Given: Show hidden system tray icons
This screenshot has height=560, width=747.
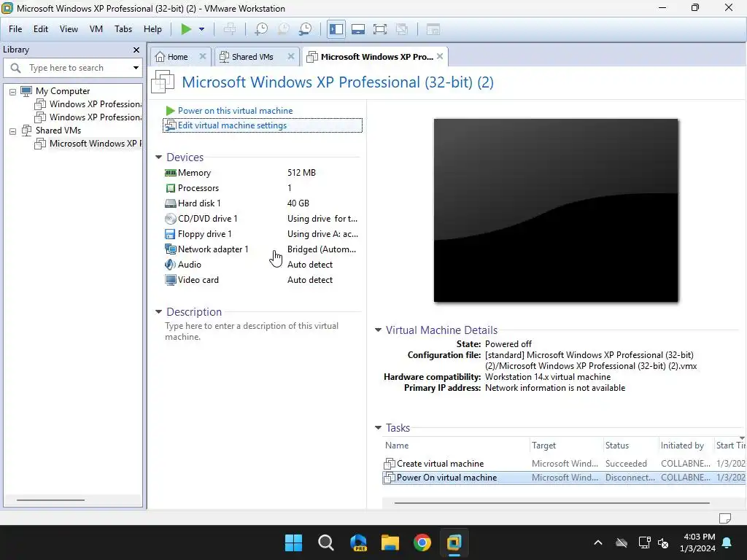Looking at the screenshot, I should pos(598,542).
